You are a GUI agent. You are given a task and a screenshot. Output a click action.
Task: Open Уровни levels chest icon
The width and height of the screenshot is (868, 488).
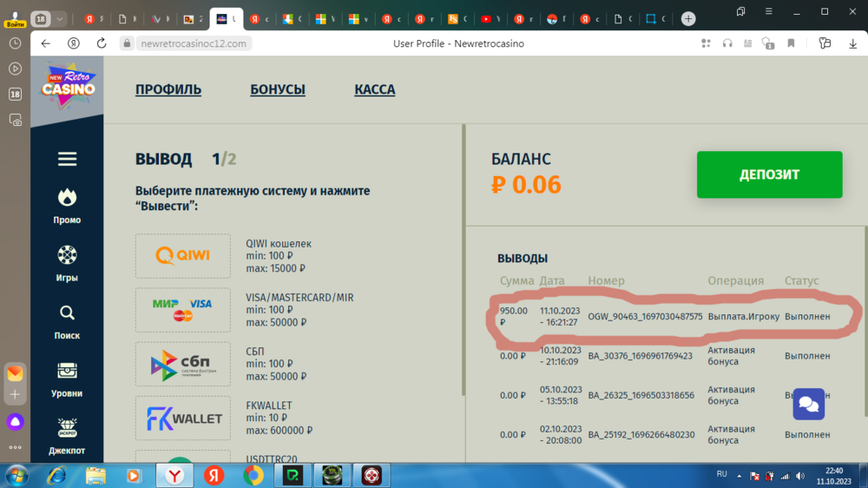pos(67,371)
